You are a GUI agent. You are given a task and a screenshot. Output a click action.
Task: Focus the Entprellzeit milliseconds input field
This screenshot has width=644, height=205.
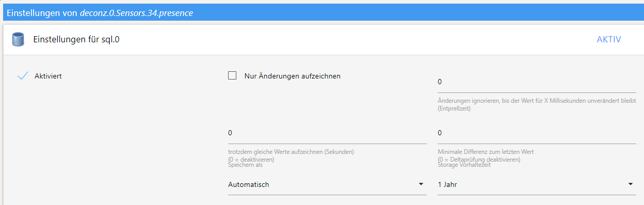[537, 82]
